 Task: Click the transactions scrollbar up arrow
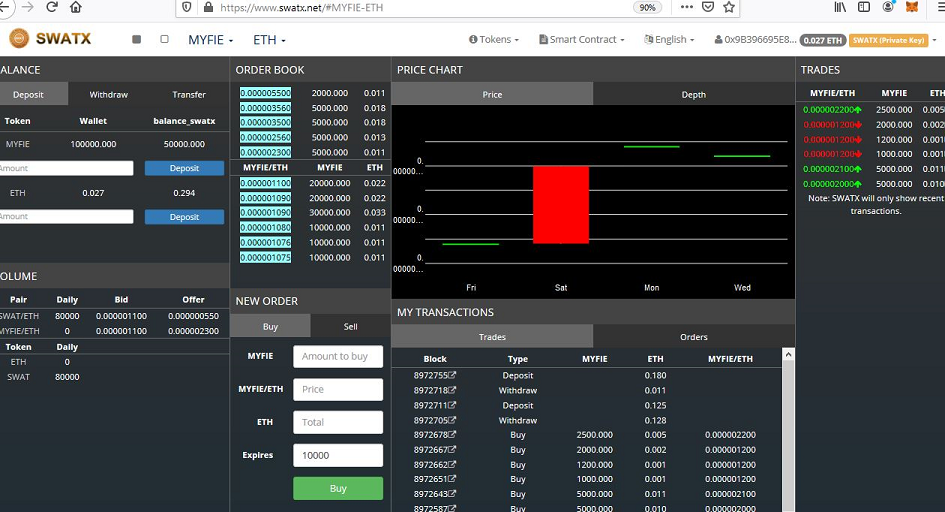coord(788,355)
